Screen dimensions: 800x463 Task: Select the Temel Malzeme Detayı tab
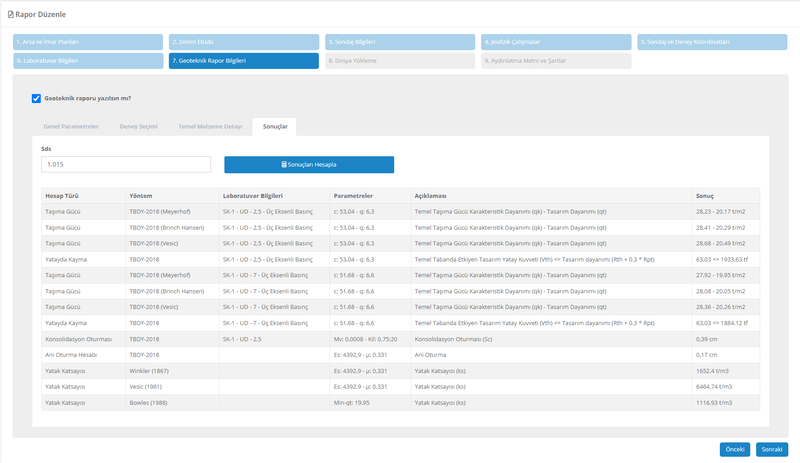coord(210,127)
